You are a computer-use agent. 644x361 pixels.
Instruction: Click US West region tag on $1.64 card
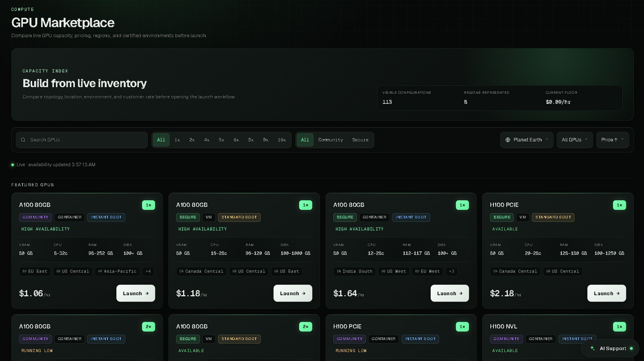click(x=394, y=271)
